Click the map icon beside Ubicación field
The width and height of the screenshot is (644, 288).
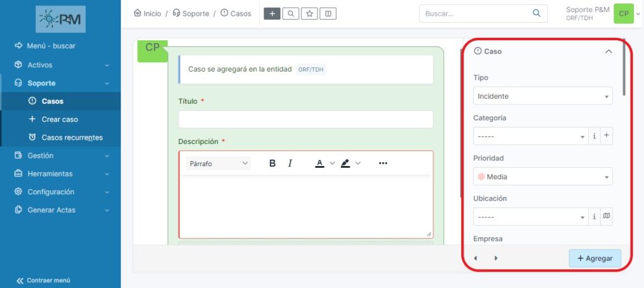click(606, 216)
